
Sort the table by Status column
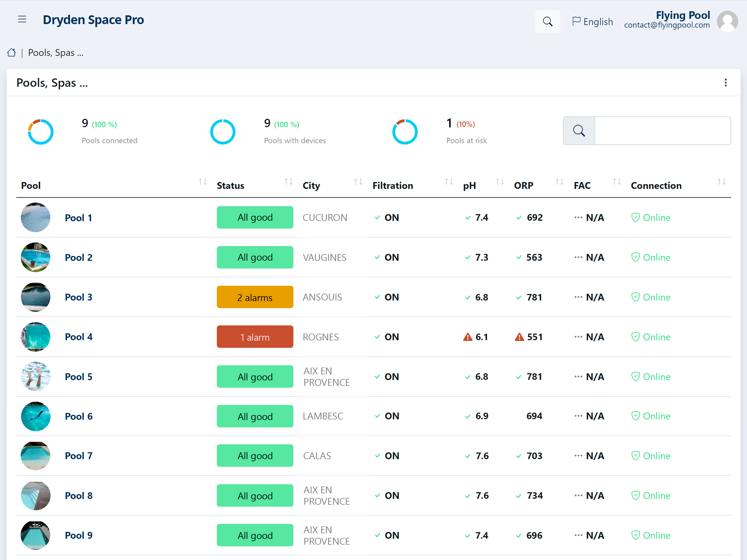[x=288, y=182]
